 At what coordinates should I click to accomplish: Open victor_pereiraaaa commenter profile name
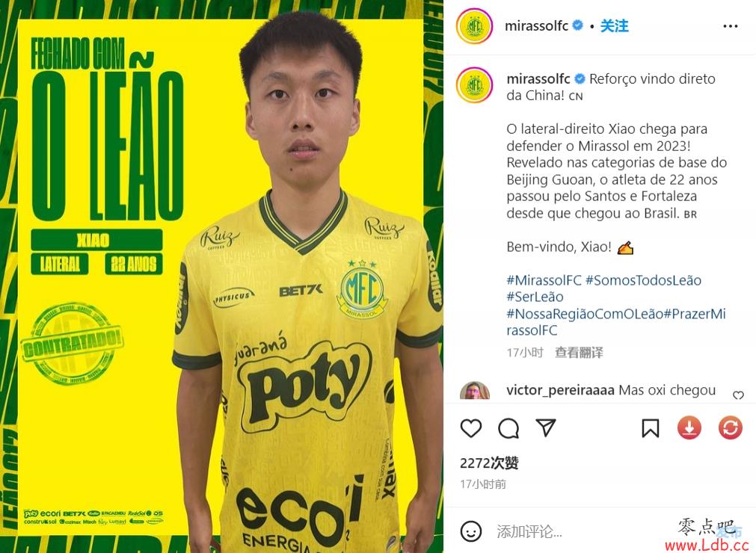click(560, 389)
